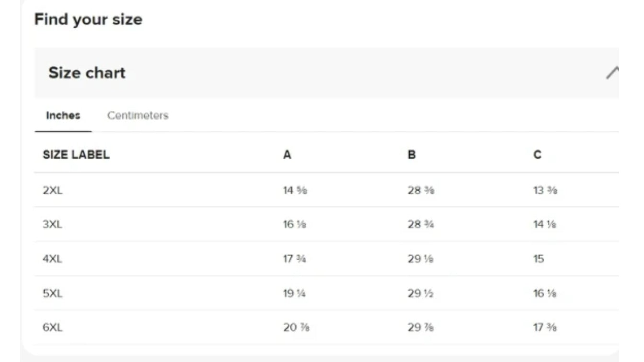Select the 5XL size row
This screenshot has width=644, height=362.
327,293
